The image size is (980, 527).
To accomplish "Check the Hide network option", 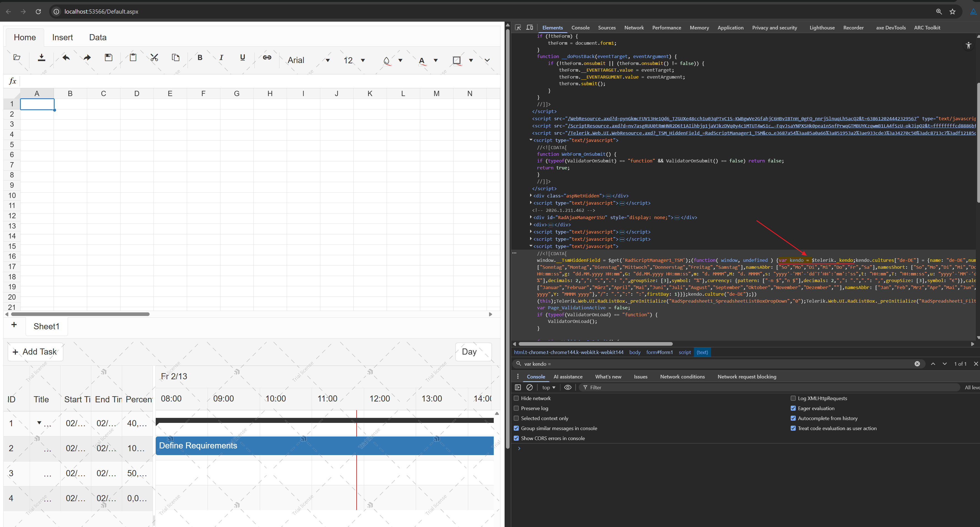I will 516,398.
